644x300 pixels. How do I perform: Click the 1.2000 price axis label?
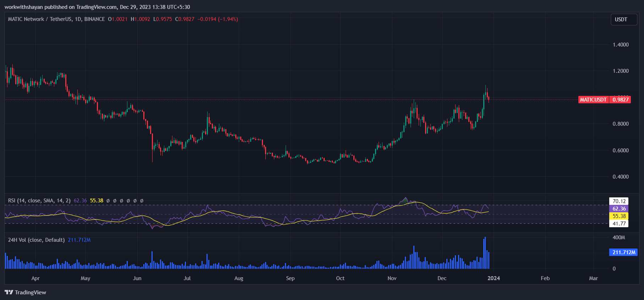coord(621,71)
